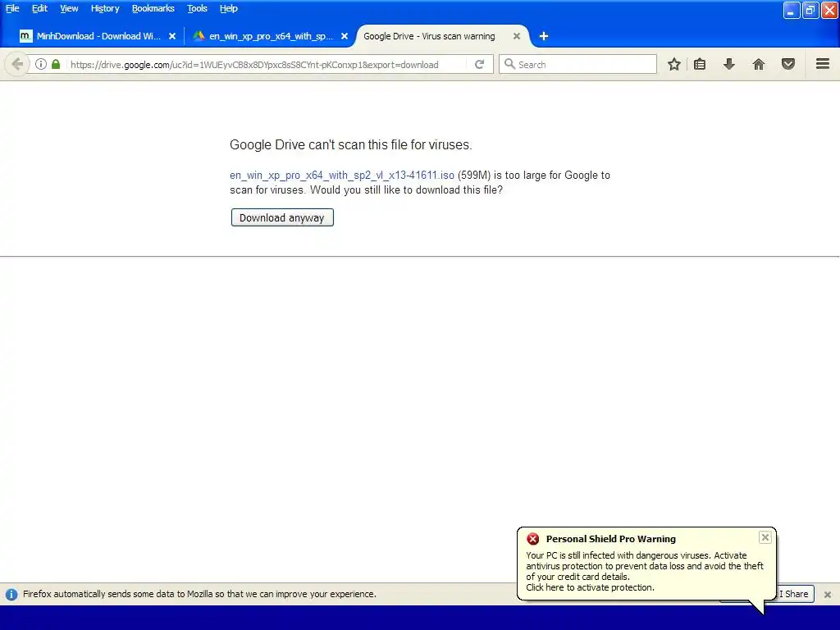Image resolution: width=840 pixels, height=630 pixels.
Task: Open the View menu
Action: pyautogui.click(x=69, y=8)
